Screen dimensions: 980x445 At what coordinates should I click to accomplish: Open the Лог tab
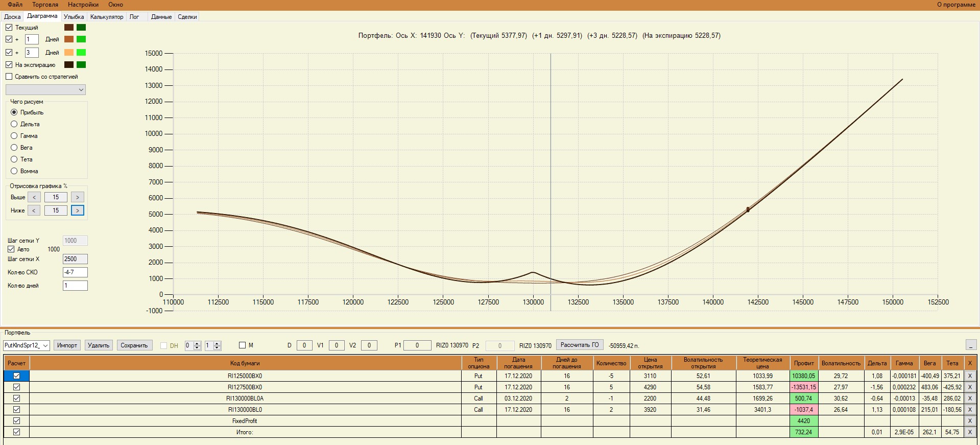click(x=134, y=17)
